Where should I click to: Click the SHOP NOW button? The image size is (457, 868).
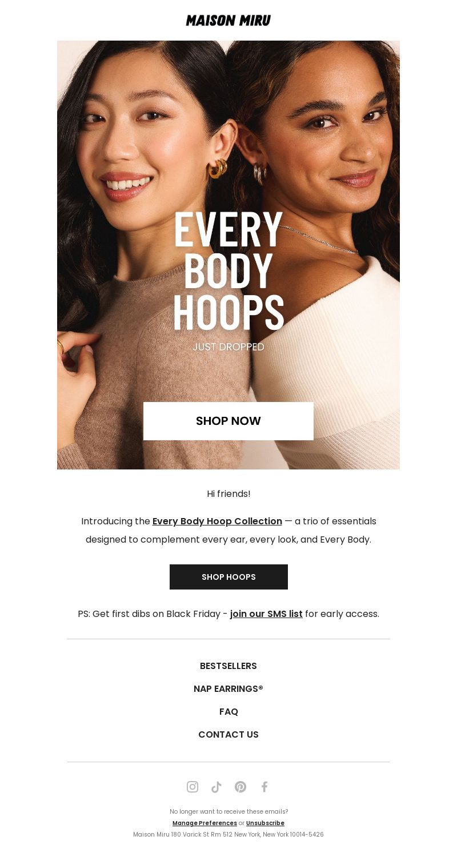228,421
